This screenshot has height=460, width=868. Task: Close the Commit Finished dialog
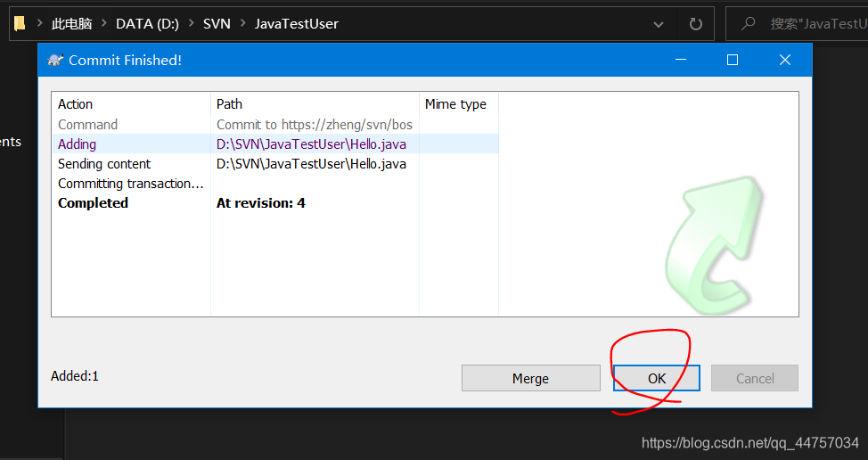click(x=785, y=60)
